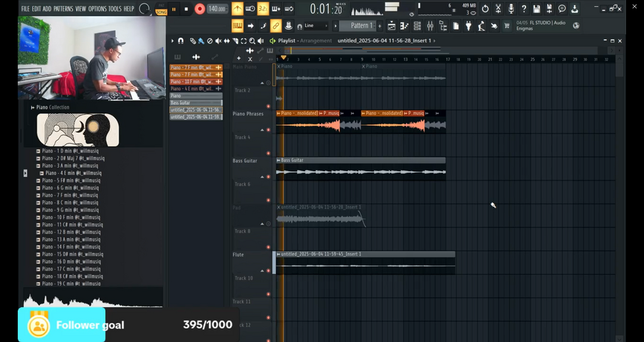Open the piano roll icon
This screenshot has width=644, height=342.
404,26
